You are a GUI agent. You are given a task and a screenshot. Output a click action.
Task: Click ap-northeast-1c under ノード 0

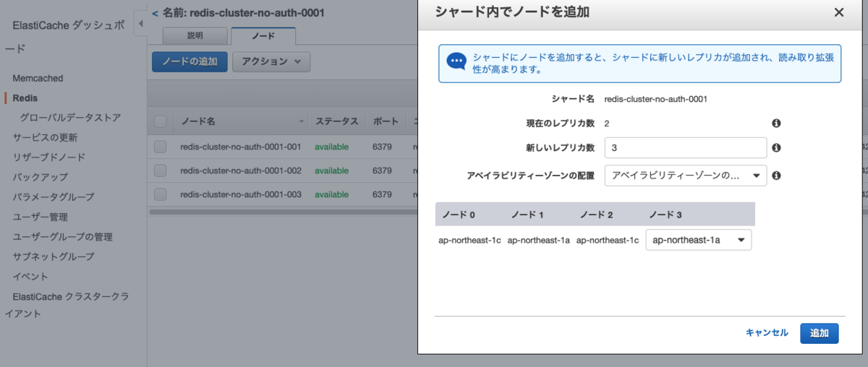tap(469, 241)
